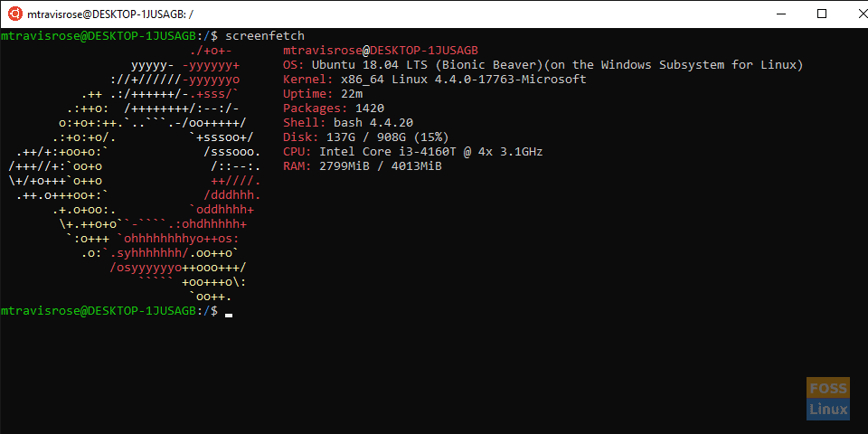Click the bottom prompt cursor

(x=229, y=316)
